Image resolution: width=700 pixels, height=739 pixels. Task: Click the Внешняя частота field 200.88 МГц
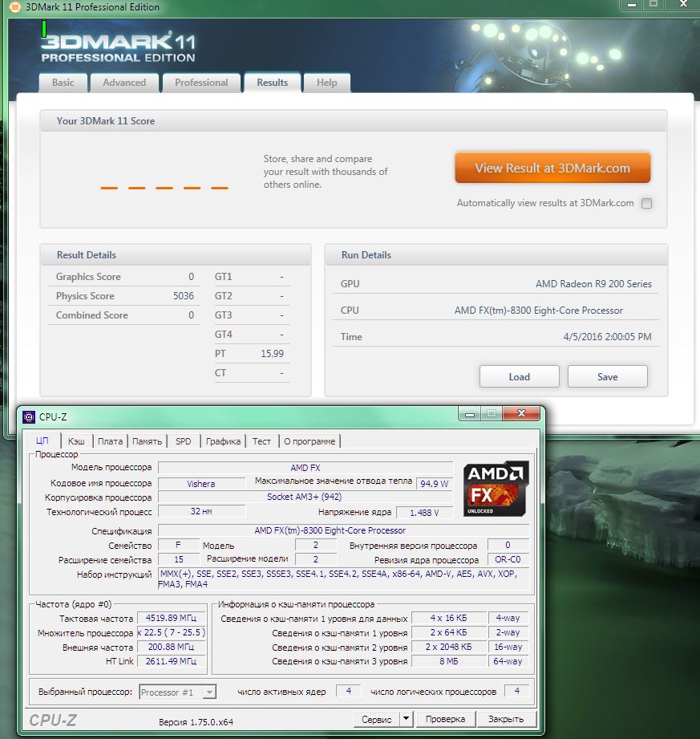point(171,647)
